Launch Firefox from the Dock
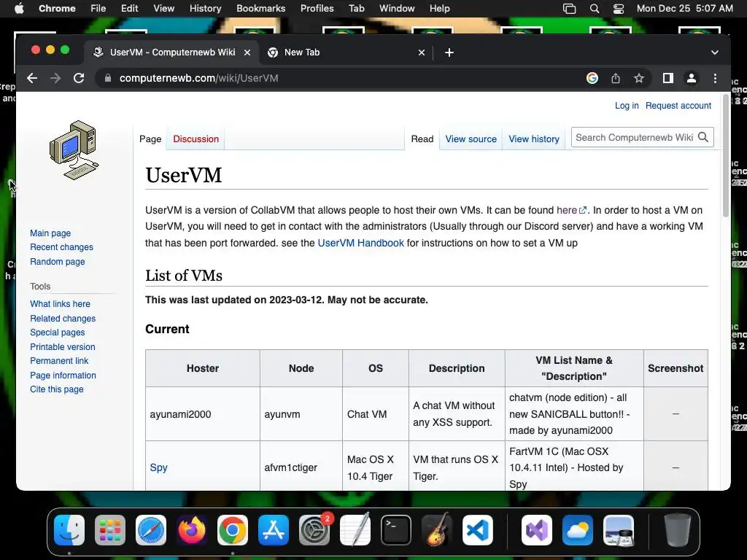The height and width of the screenshot is (560, 747). tap(192, 530)
